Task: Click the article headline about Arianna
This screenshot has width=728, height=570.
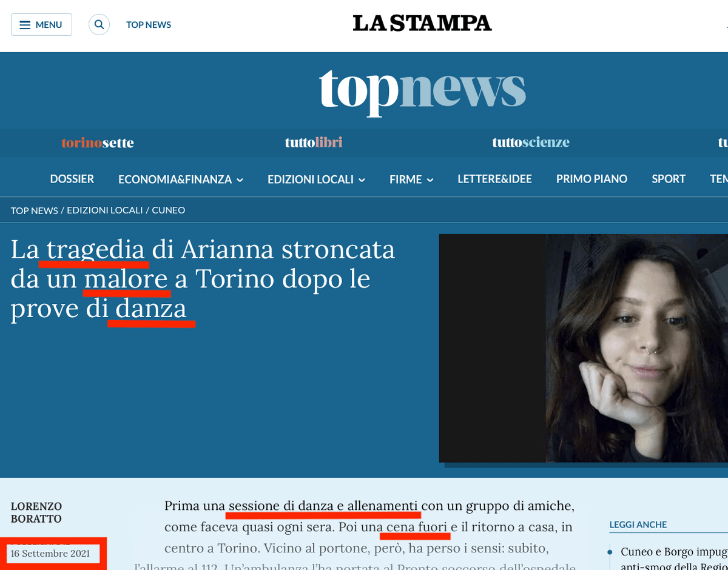Action: click(203, 279)
